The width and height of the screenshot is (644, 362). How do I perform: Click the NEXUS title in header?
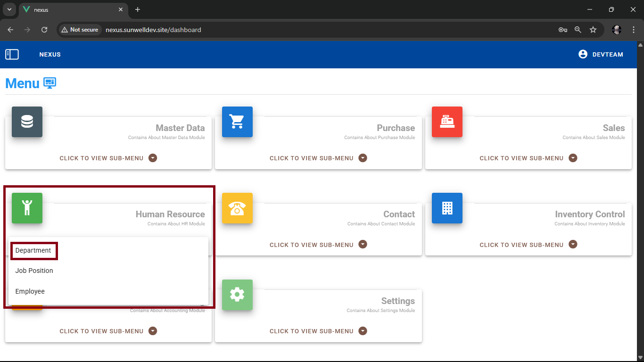coord(50,54)
